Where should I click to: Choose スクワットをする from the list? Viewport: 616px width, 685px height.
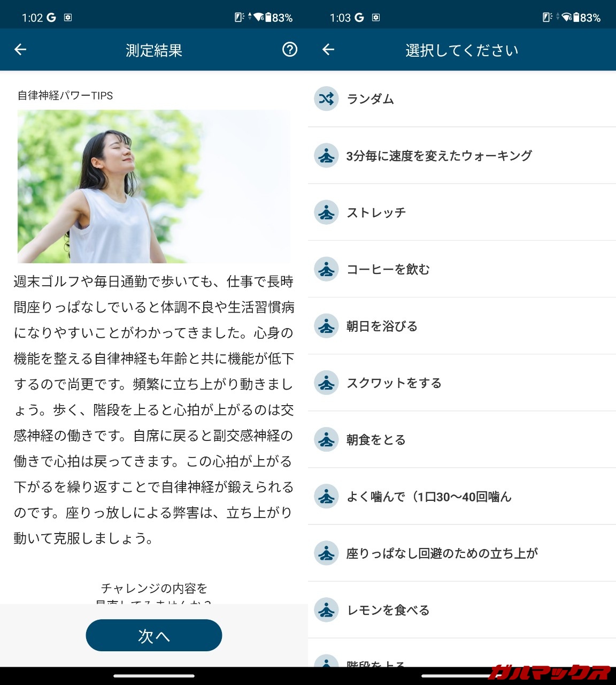(394, 383)
